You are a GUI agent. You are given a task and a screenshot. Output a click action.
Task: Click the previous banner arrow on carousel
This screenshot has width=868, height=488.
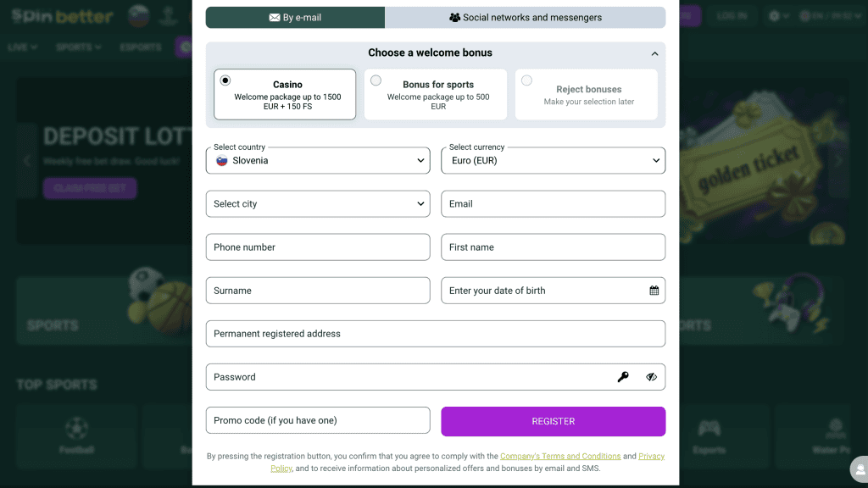[x=27, y=160]
